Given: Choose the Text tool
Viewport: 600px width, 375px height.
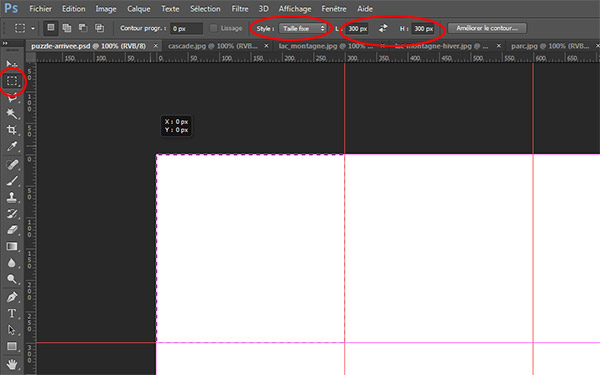Looking at the screenshot, I should click(x=12, y=313).
